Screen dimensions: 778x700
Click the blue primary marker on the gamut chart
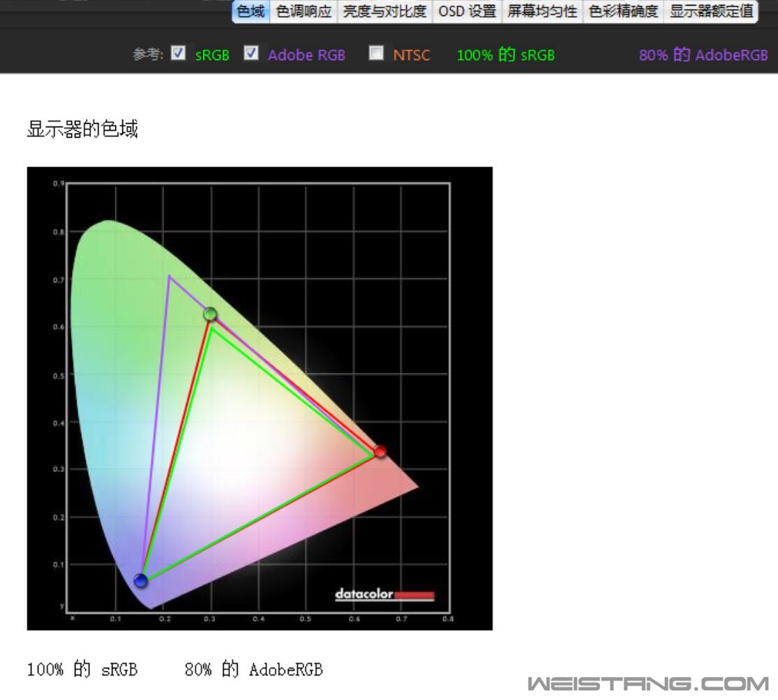141,580
